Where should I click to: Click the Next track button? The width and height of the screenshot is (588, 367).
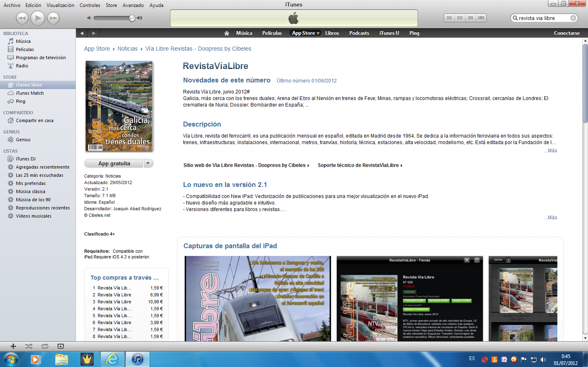(53, 18)
